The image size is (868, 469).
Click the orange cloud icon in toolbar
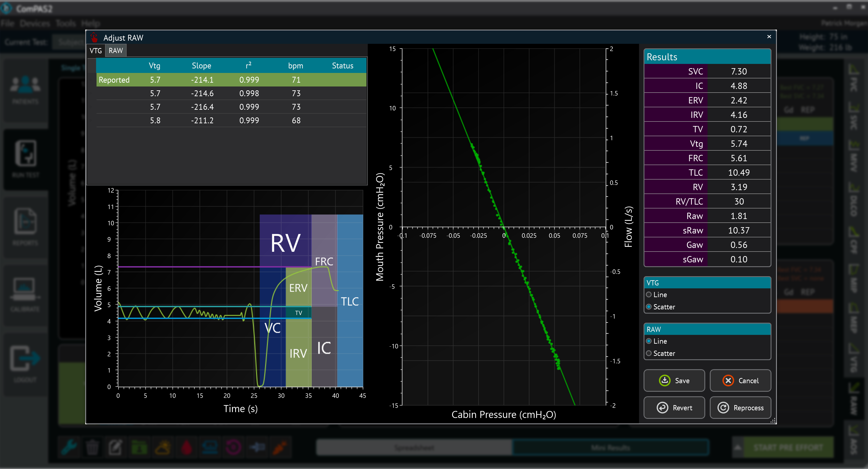coord(163,448)
